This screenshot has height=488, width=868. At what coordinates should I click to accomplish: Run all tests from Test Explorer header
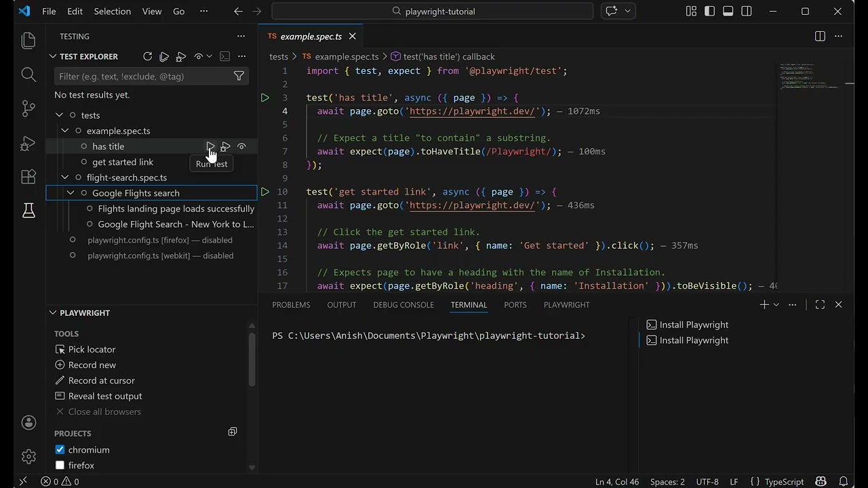coord(164,57)
